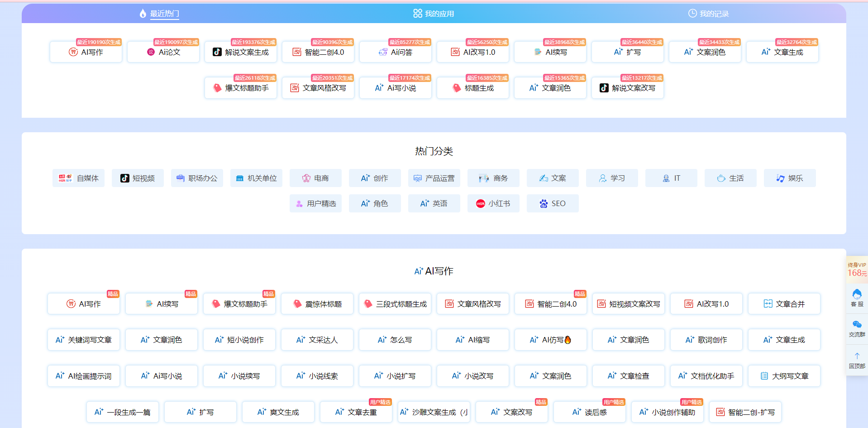This screenshot has height=428, width=868.
Task: Open the 文章合并 writing tool
Action: 784,304
